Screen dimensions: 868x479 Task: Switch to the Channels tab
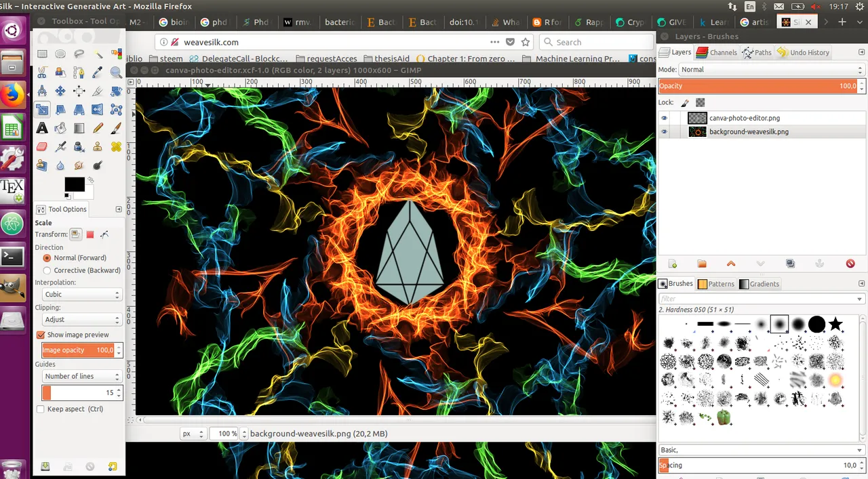(716, 52)
